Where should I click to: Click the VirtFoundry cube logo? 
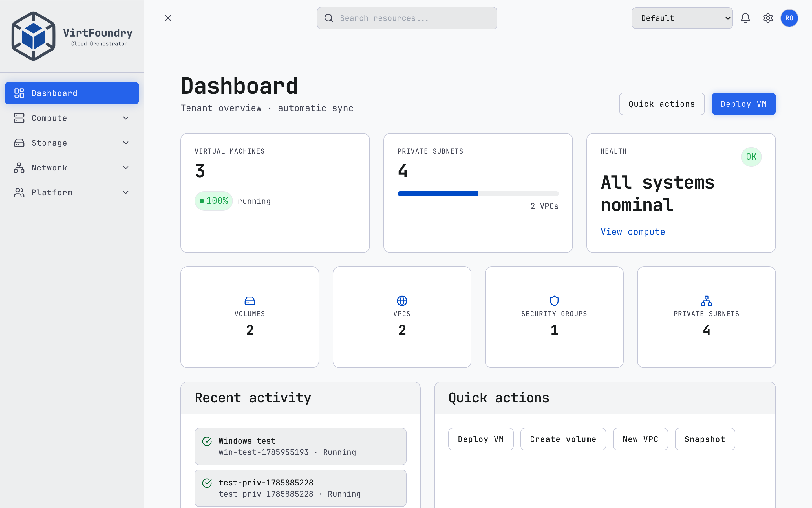click(33, 36)
